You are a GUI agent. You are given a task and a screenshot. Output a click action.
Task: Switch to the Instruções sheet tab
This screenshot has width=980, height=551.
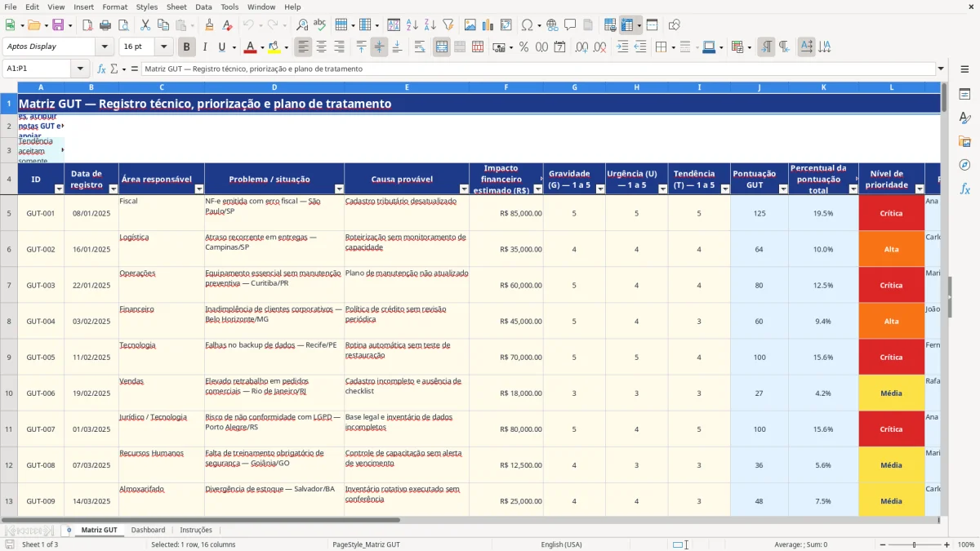tap(196, 530)
